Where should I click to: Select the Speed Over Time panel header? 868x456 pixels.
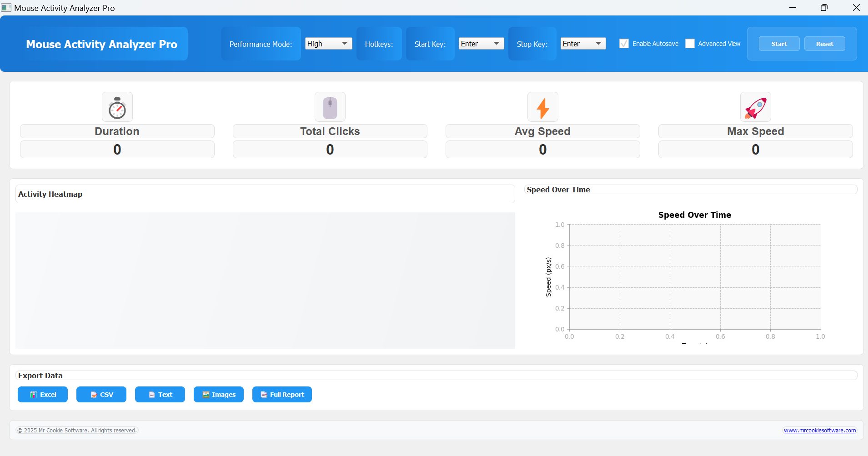pyautogui.click(x=558, y=190)
